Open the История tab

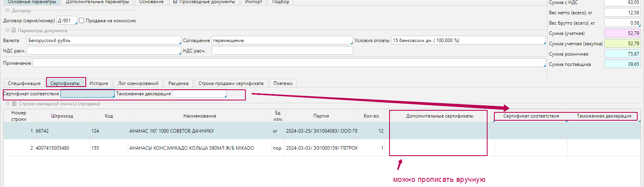coord(98,83)
